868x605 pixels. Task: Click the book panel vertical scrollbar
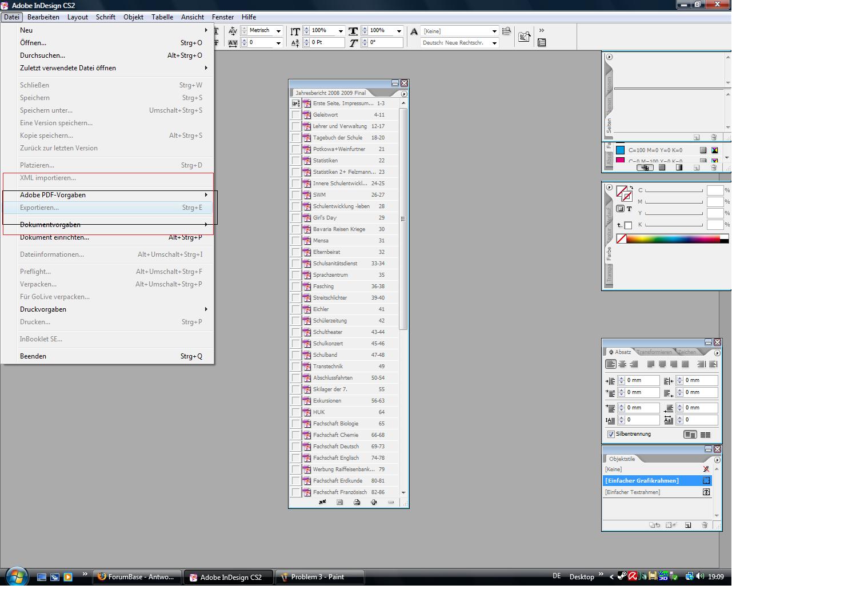[x=403, y=297]
